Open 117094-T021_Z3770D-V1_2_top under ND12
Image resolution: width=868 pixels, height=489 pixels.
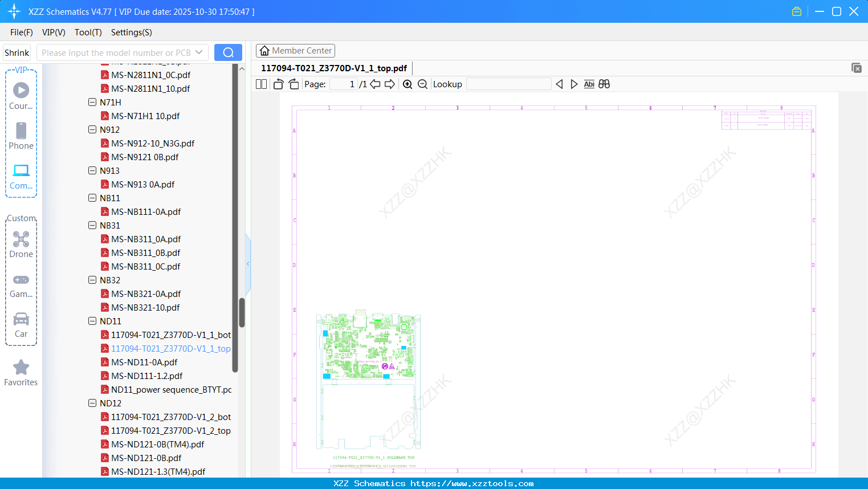(166, 431)
